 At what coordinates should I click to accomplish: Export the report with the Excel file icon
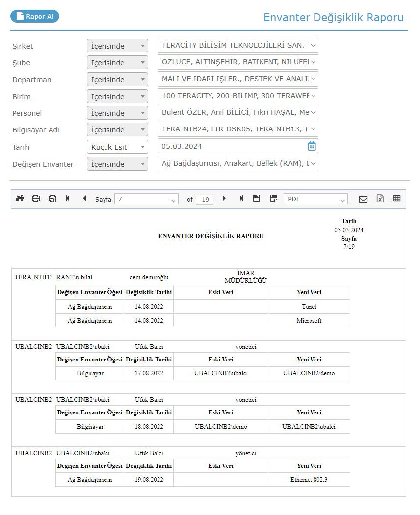pos(380,199)
